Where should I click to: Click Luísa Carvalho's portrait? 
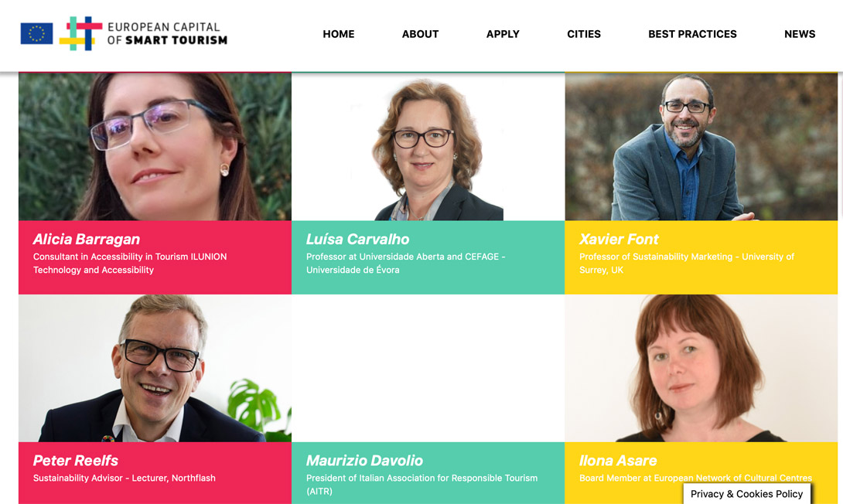428,146
